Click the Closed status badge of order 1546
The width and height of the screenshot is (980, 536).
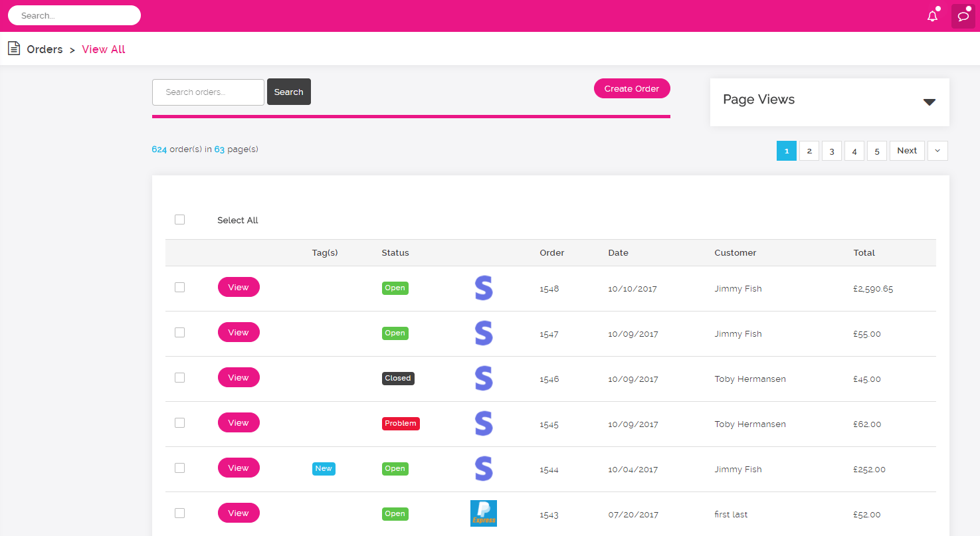coord(398,378)
